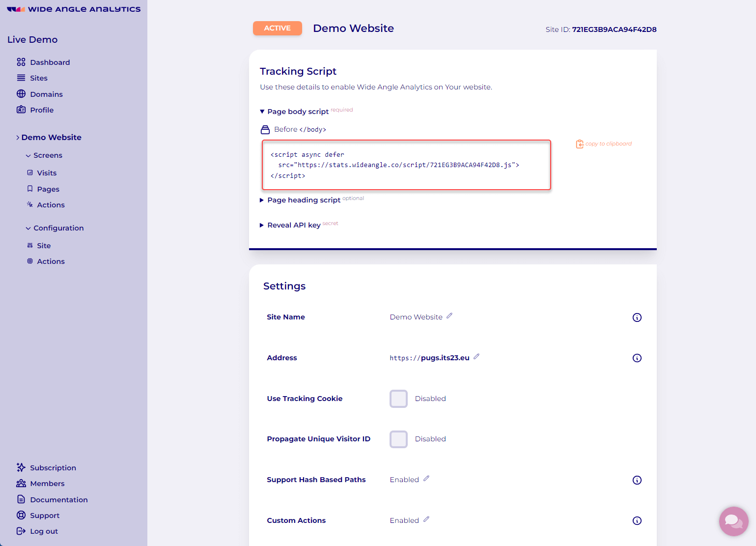
Task: Enable Use Tracking Cookie checkbox
Action: tap(398, 399)
